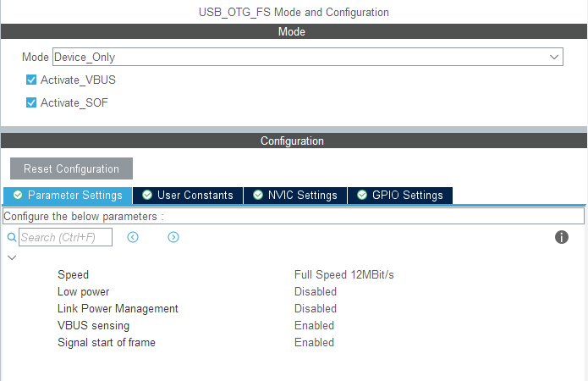Click the NVIC Settings green check icon
The height and width of the screenshot is (381, 588).
tap(258, 195)
